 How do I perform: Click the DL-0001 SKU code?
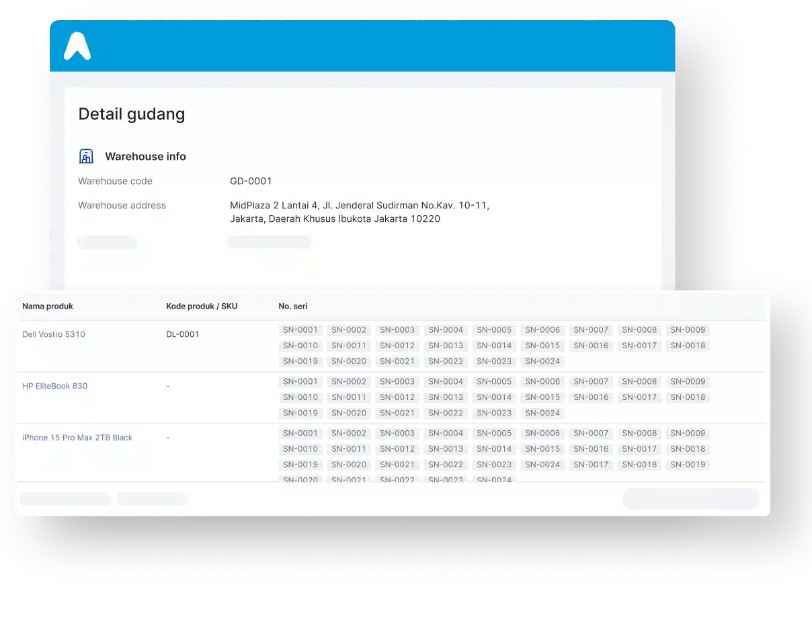click(183, 334)
